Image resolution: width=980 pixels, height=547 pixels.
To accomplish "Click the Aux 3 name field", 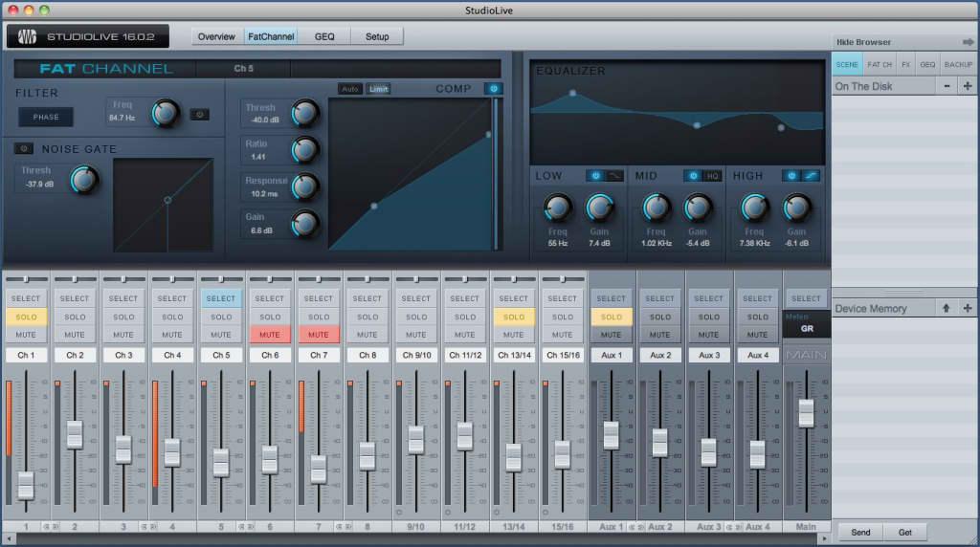I will [709, 355].
